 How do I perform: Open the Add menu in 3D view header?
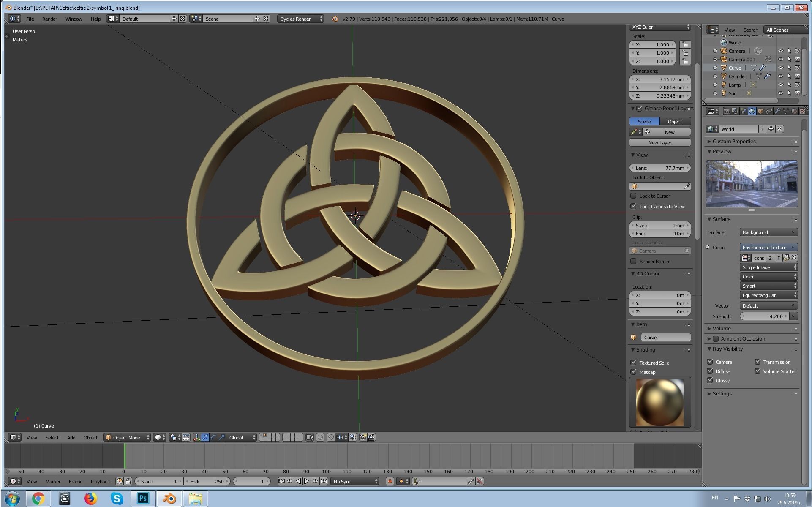pyautogui.click(x=71, y=437)
